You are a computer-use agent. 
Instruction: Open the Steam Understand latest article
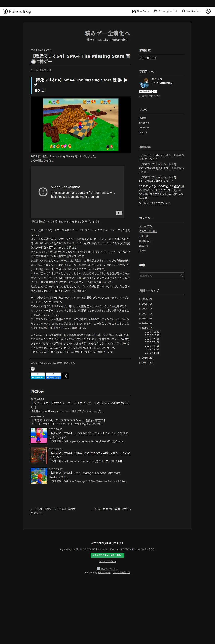162,157
